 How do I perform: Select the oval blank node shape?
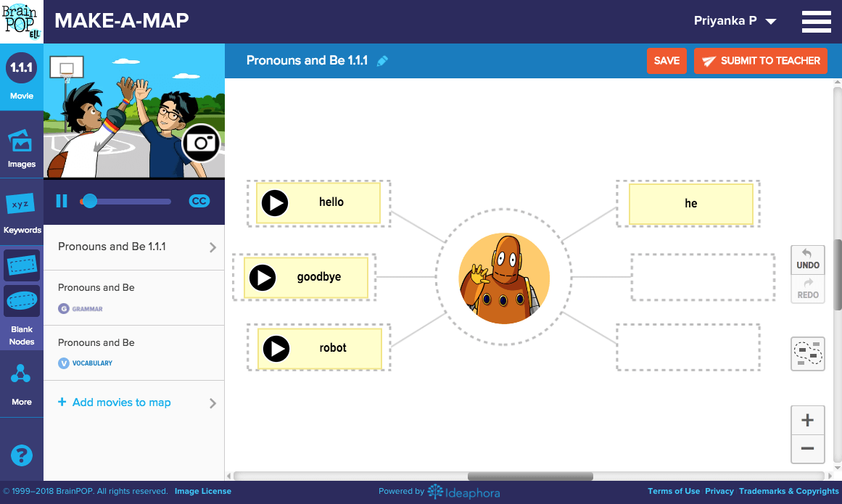tap(22, 301)
